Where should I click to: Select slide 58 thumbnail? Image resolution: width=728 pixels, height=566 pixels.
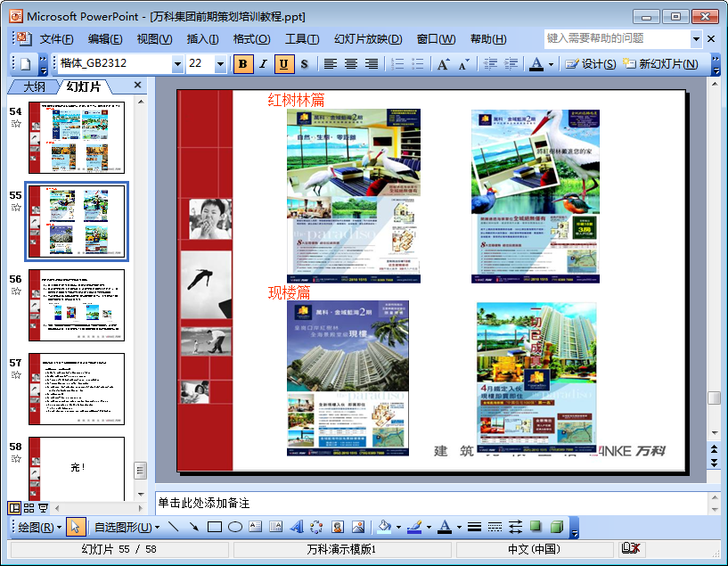pos(77,469)
